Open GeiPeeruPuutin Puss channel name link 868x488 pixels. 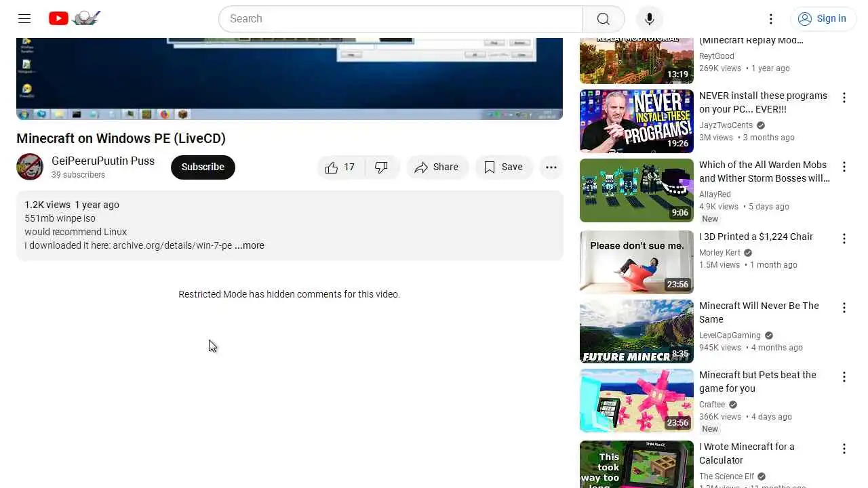103,161
